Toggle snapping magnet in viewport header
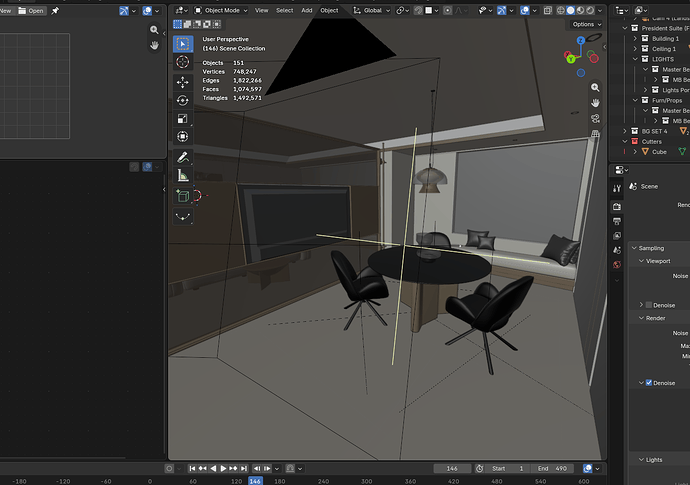Image resolution: width=690 pixels, height=485 pixels. coord(418,10)
